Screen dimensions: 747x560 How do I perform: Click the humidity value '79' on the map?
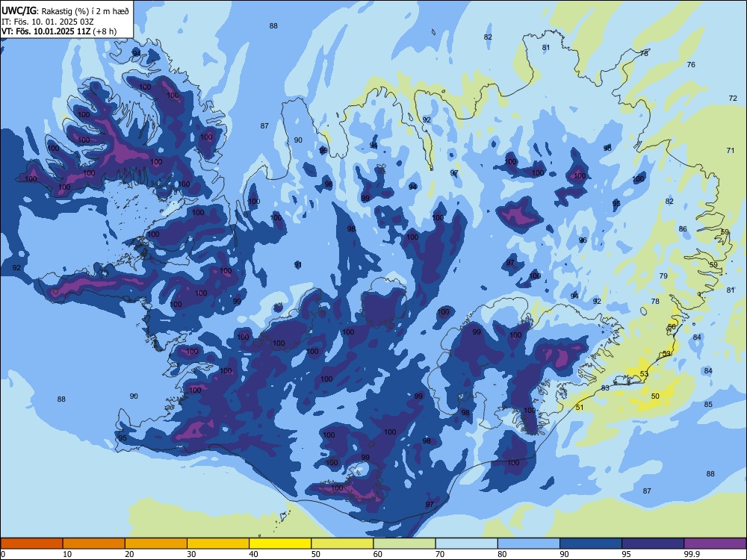tap(663, 276)
